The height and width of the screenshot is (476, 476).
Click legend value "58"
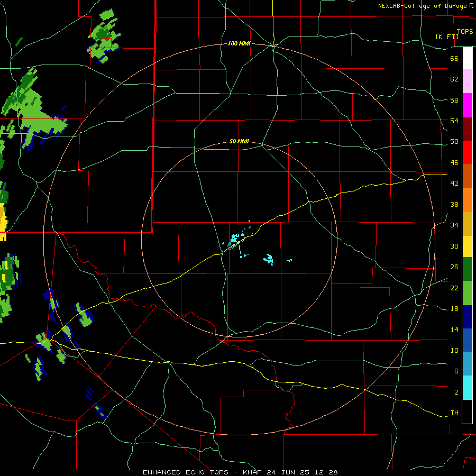click(454, 100)
